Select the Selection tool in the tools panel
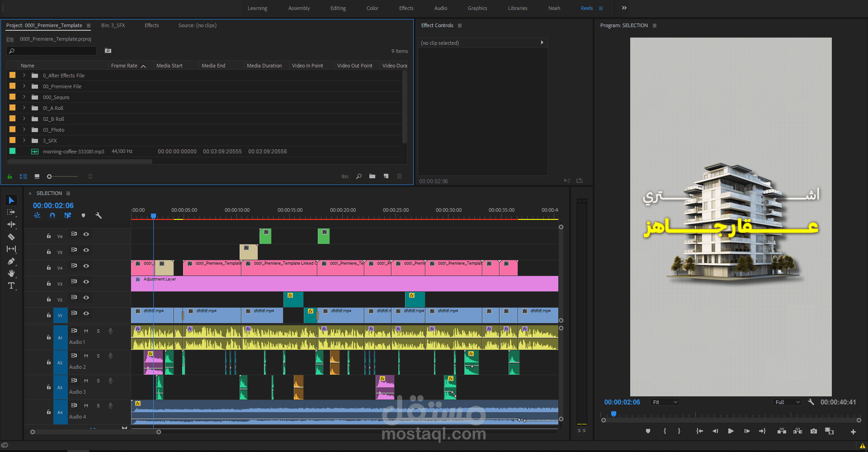Image resolution: width=868 pixels, height=452 pixels. tap(11, 200)
